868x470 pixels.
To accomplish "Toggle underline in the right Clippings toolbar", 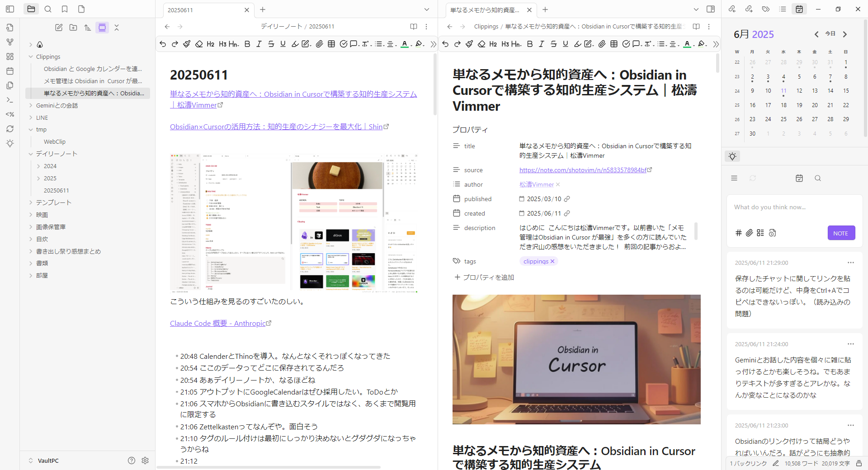I will point(566,44).
